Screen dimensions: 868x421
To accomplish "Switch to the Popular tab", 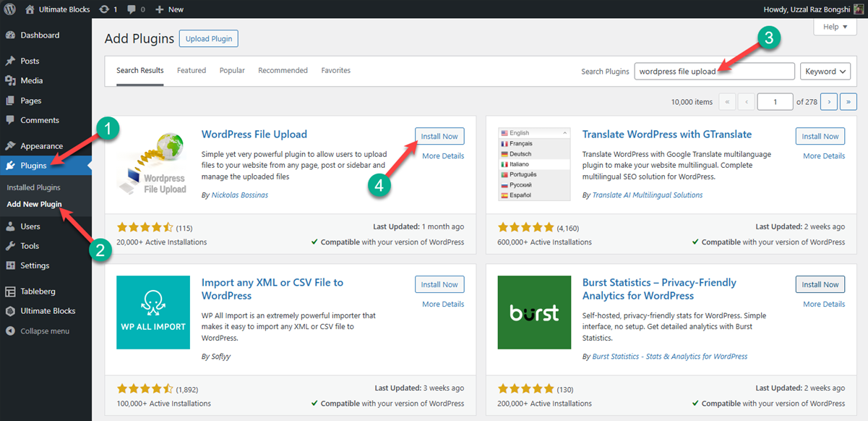I will tap(232, 70).
